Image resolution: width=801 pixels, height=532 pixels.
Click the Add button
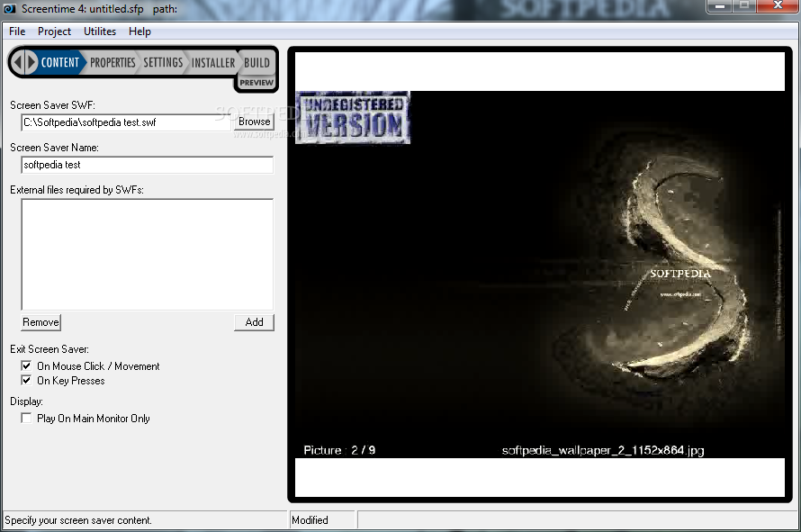[254, 322]
